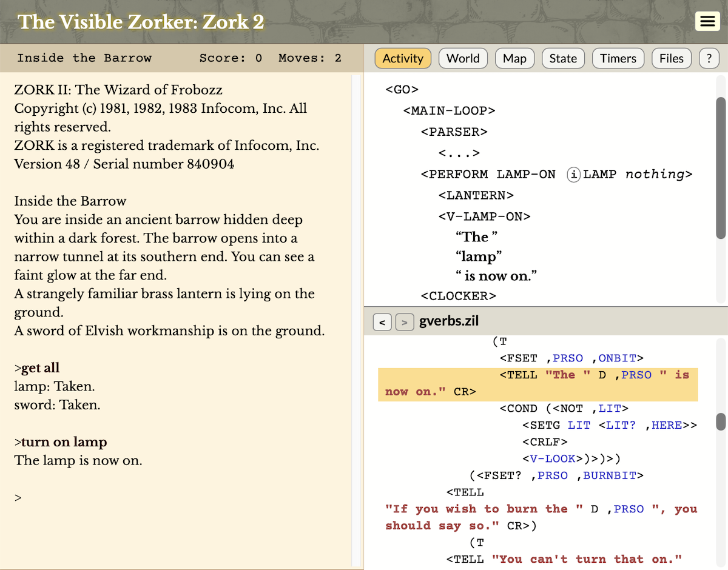Switch to the Activity tab
728x570 pixels.
tap(403, 58)
